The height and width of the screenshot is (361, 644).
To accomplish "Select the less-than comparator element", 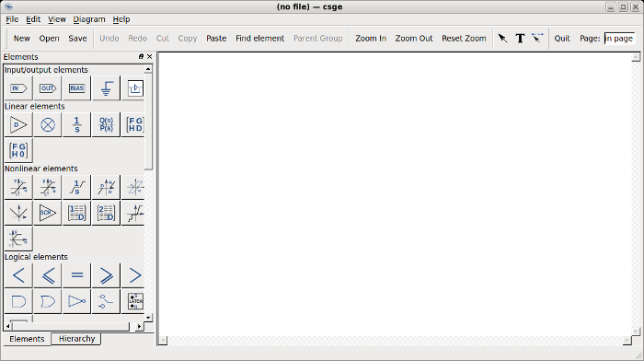I will tap(18, 275).
